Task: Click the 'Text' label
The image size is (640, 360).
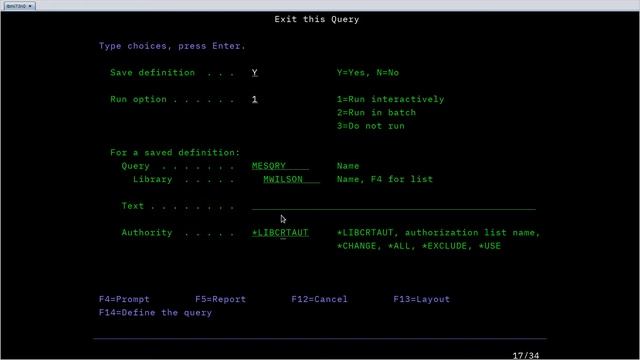Action: pyautogui.click(x=133, y=206)
